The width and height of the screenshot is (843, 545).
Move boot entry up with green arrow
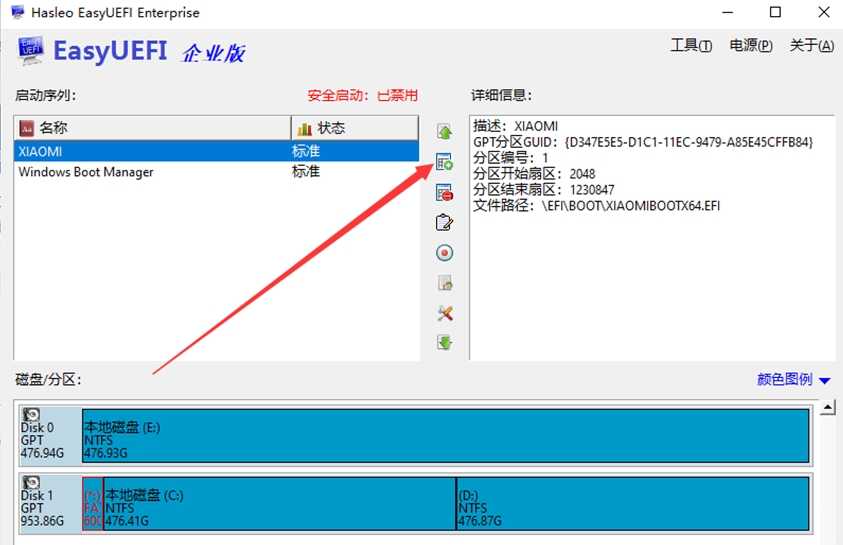(x=445, y=132)
